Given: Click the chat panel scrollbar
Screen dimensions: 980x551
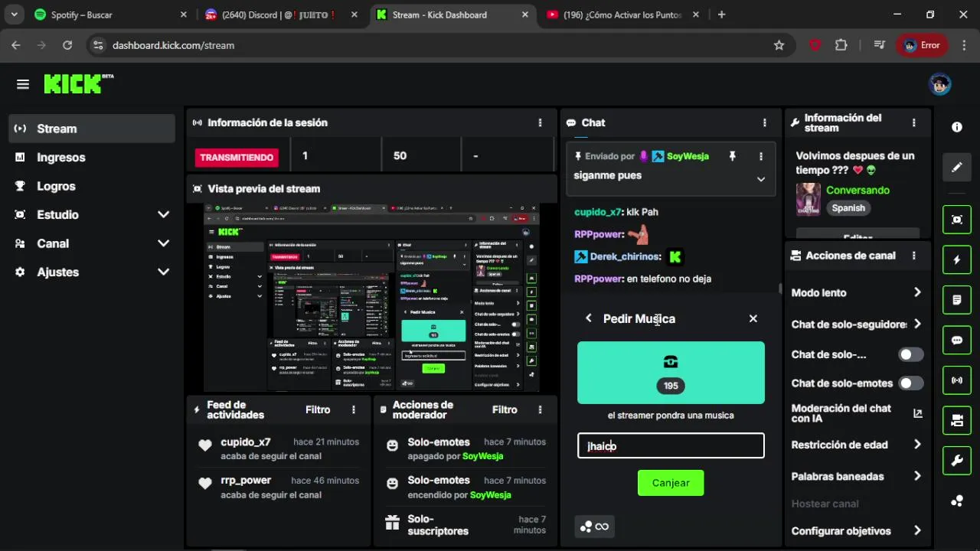Looking at the screenshot, I should pyautogui.click(x=780, y=289).
